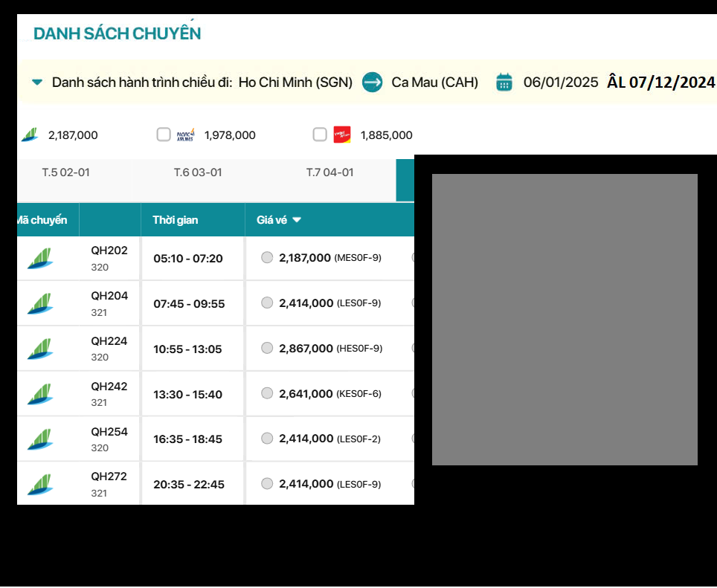Tick the Pacific Airlines 1,978,000 checkbox

[x=164, y=135]
